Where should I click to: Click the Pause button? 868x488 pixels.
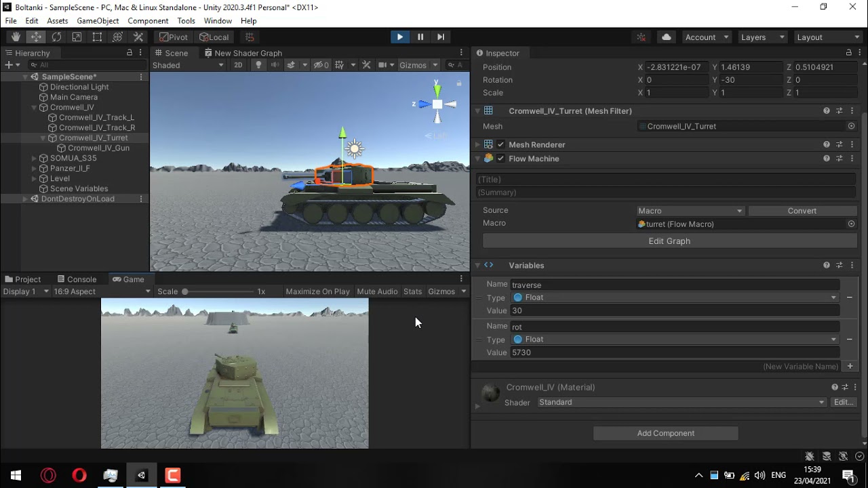(x=420, y=37)
